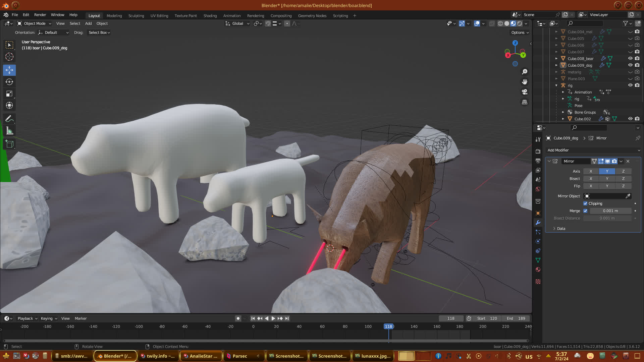Select the Rotate tool in toolbar
This screenshot has width=644, height=362.
pos(9,82)
